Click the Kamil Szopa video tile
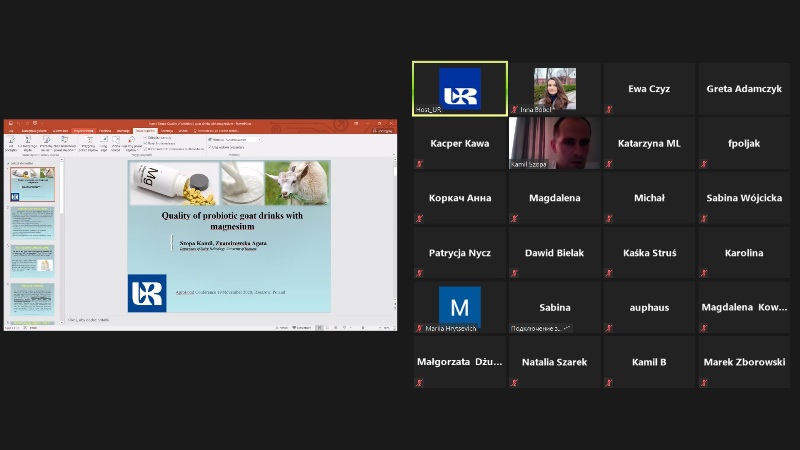This screenshot has height=450, width=800. click(555, 143)
